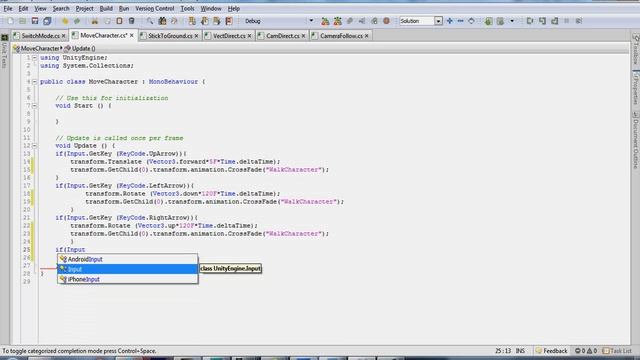
Task: Collapse the MoveCharacter class fold at line 4
Action: (x=35, y=82)
